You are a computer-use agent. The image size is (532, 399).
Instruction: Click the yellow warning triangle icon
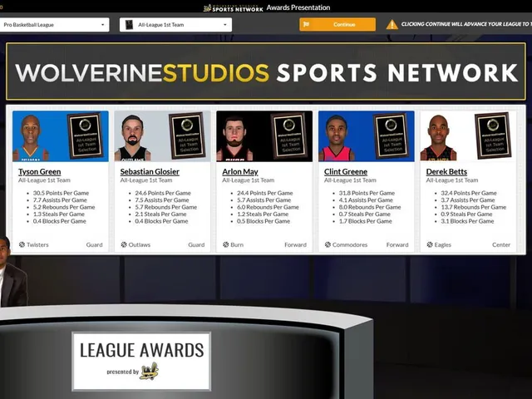[x=392, y=24]
